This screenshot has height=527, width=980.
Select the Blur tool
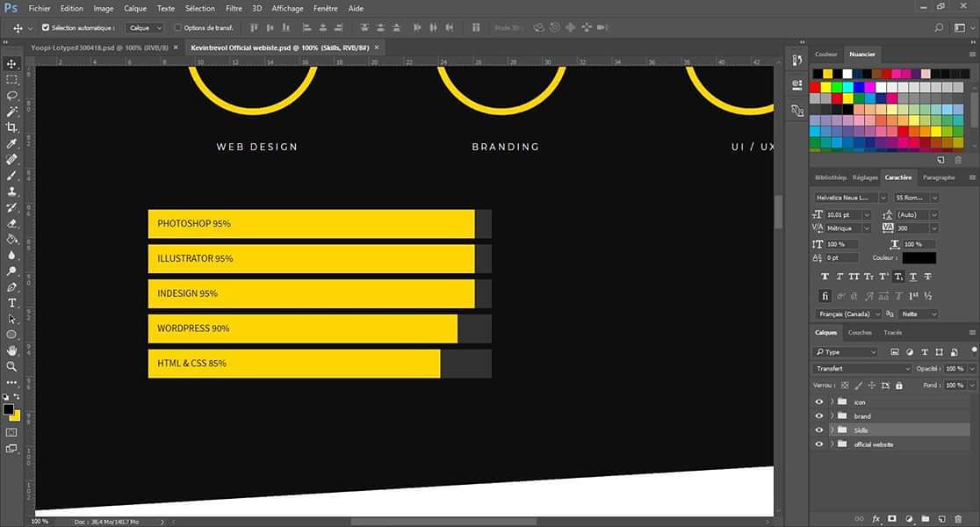pyautogui.click(x=12, y=255)
